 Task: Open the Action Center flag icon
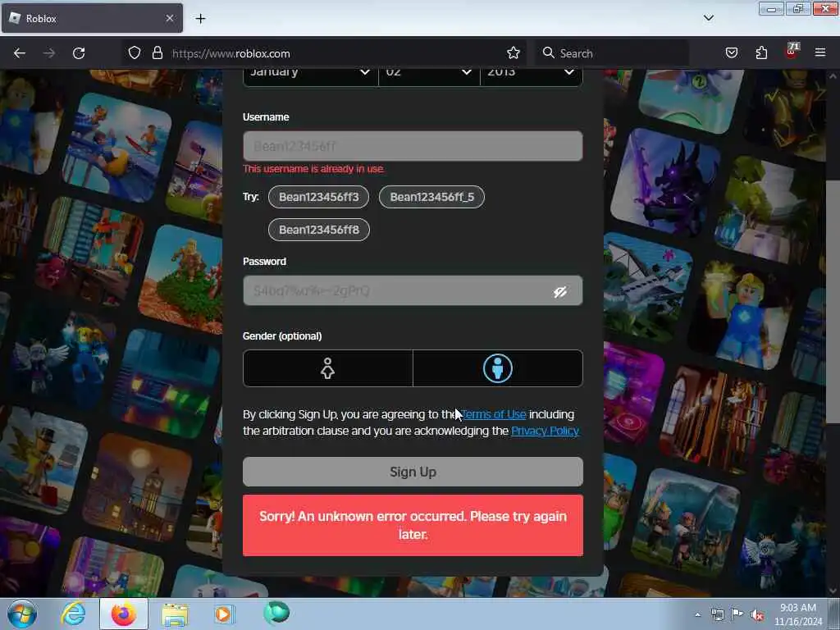point(737,614)
